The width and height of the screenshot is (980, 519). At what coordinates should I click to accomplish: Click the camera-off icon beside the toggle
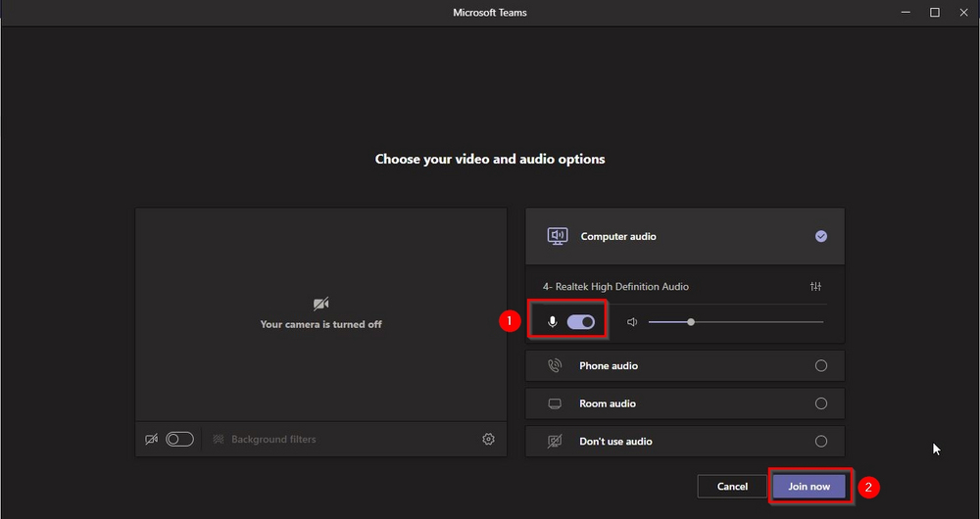151,439
